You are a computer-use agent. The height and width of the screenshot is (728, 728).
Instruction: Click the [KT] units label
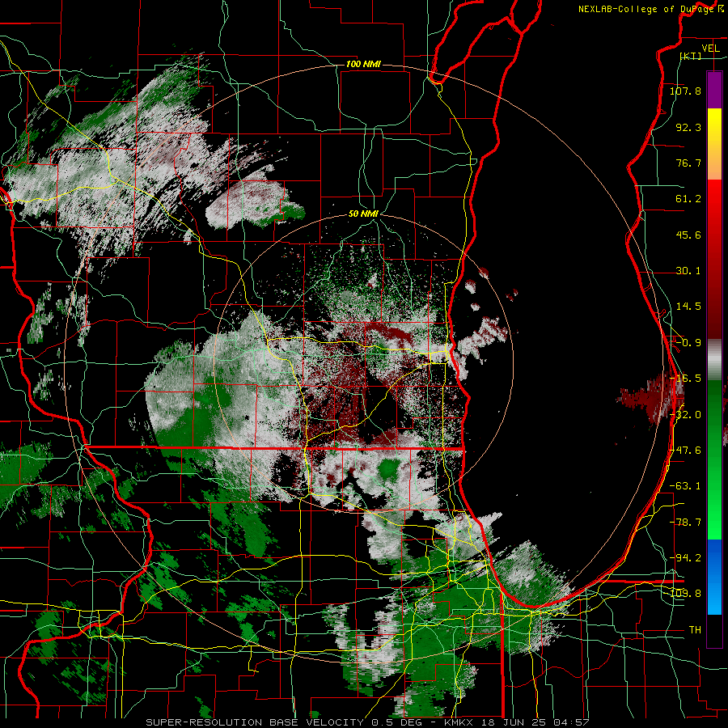(x=691, y=56)
